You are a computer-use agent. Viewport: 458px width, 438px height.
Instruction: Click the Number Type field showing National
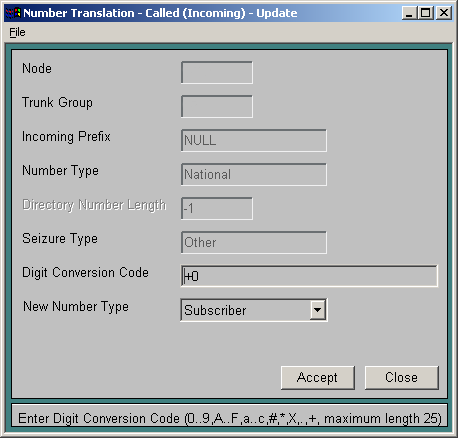(254, 174)
